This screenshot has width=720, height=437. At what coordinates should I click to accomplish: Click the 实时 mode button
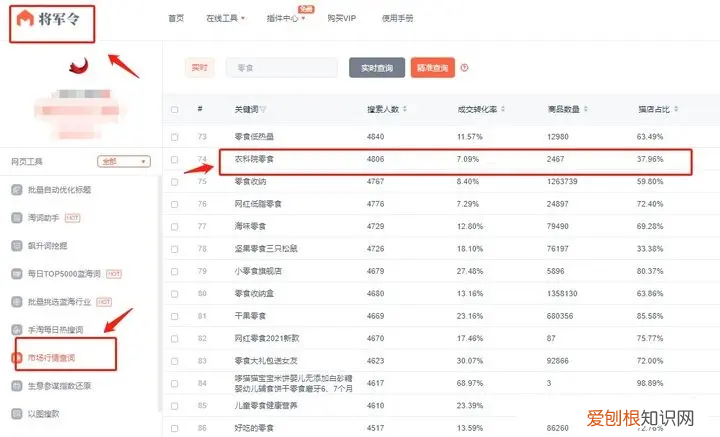click(199, 68)
